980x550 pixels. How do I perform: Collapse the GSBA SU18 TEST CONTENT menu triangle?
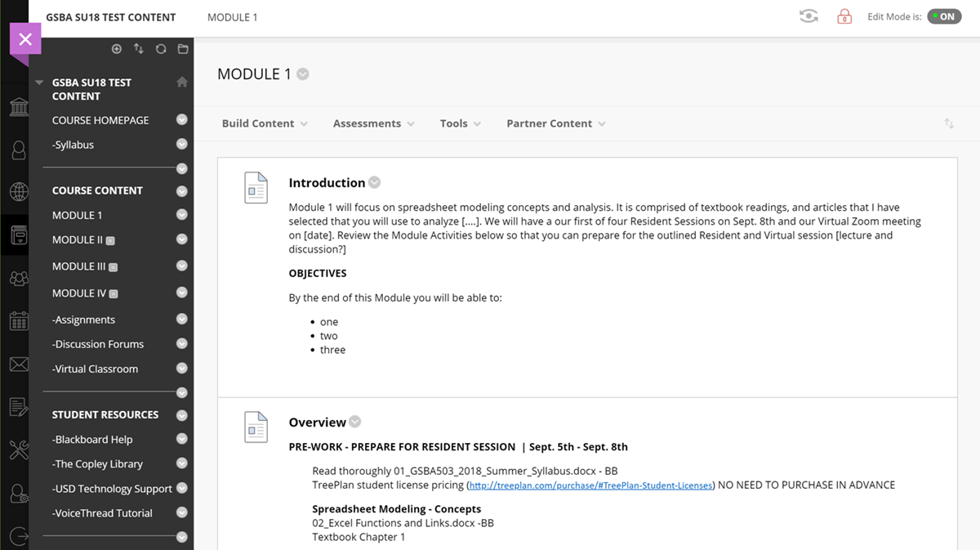pos(39,83)
